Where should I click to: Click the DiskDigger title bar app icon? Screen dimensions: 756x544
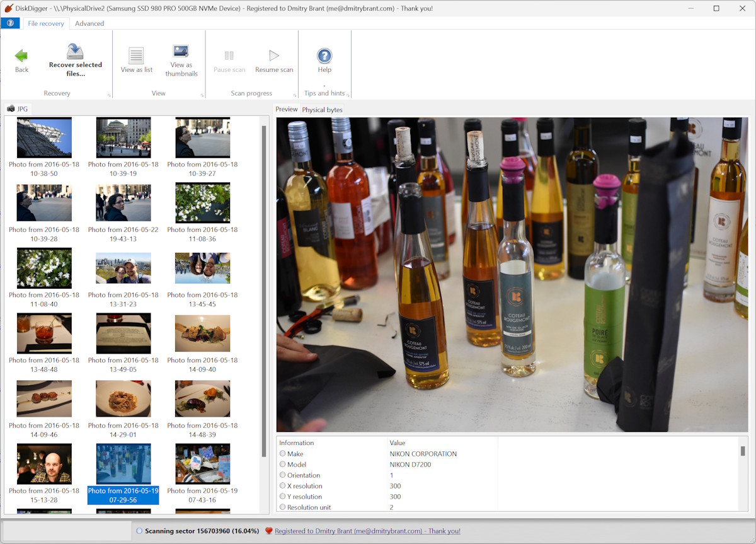tap(9, 8)
